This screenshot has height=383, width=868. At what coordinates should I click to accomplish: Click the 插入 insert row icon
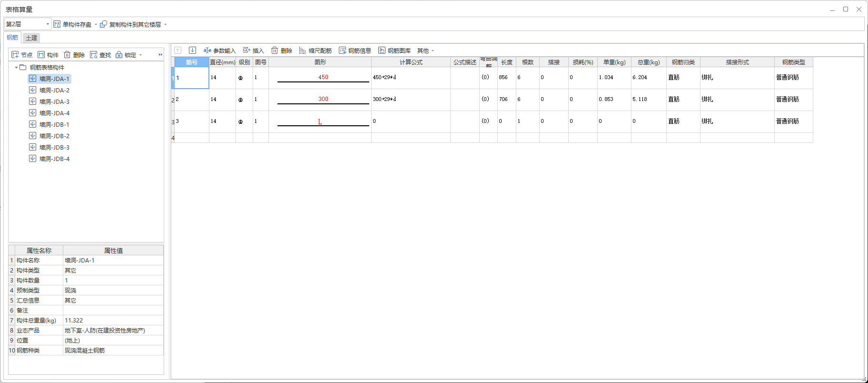(247, 50)
